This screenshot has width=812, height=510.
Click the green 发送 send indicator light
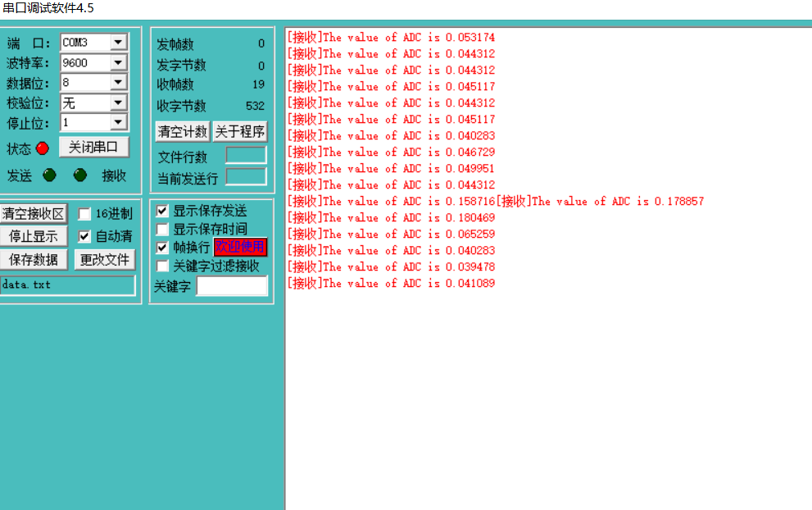pyautogui.click(x=51, y=175)
